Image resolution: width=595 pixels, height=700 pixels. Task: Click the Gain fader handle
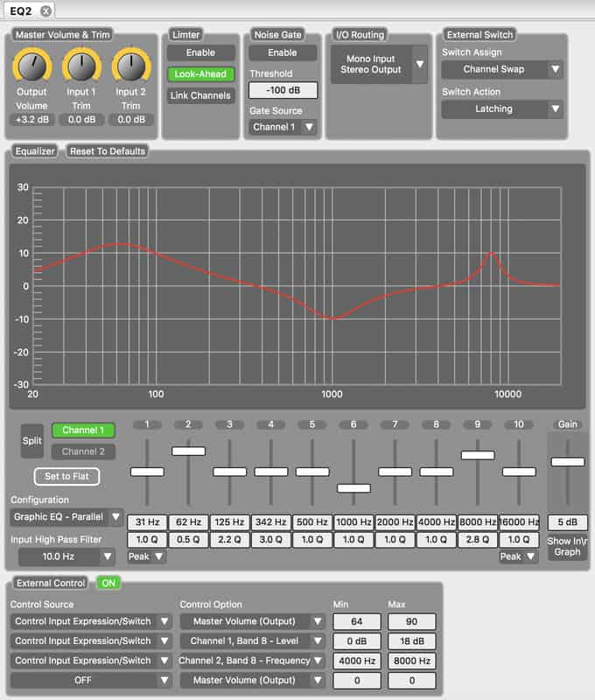pos(567,462)
